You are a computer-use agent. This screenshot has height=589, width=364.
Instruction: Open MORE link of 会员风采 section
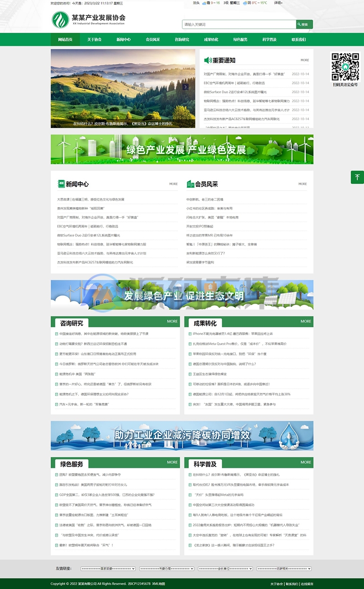pos(303,184)
